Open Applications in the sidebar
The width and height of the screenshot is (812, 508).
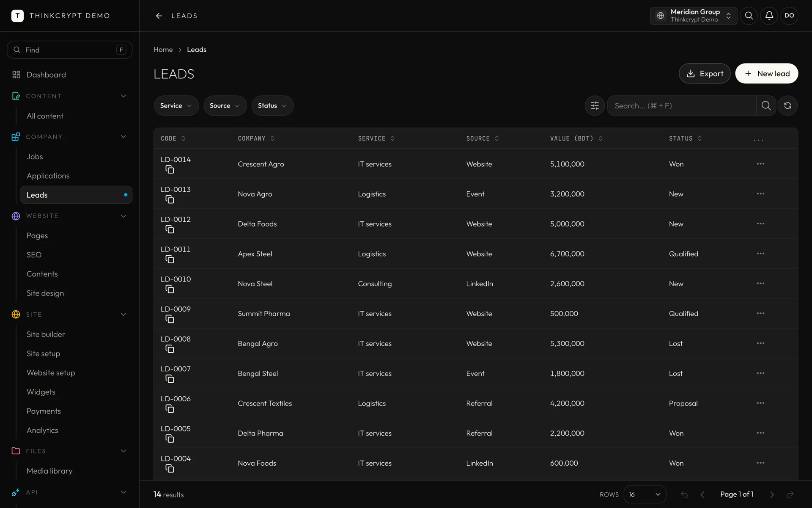point(48,176)
